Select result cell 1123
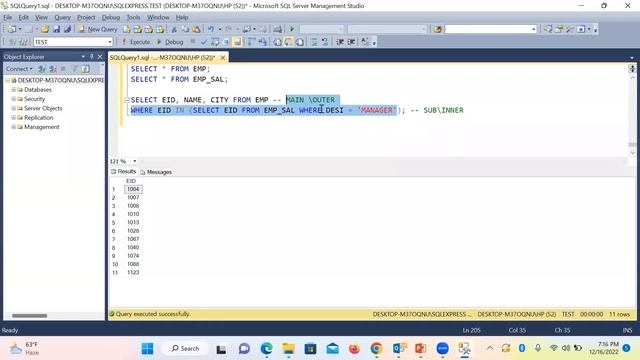The image size is (640, 360). (x=133, y=272)
